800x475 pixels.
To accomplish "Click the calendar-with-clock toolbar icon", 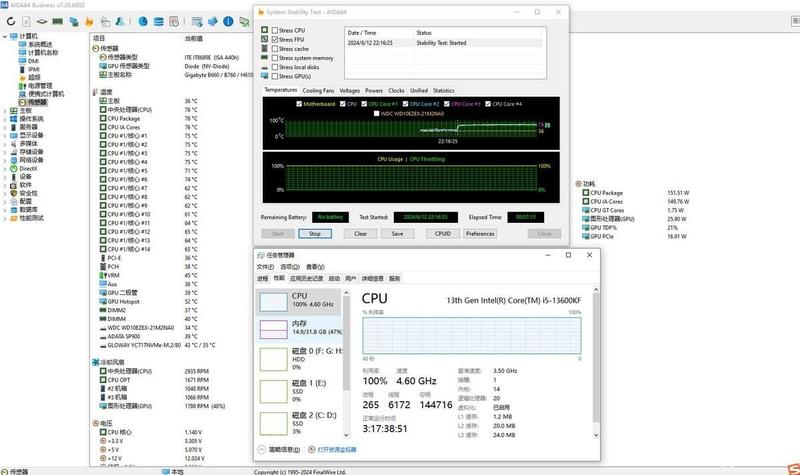I will tap(174, 21).
